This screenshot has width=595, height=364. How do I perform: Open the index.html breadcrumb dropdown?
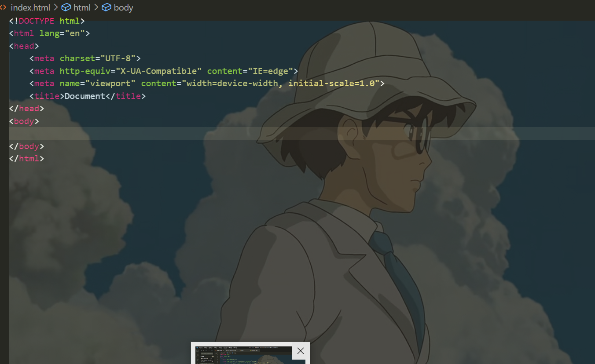31,7
